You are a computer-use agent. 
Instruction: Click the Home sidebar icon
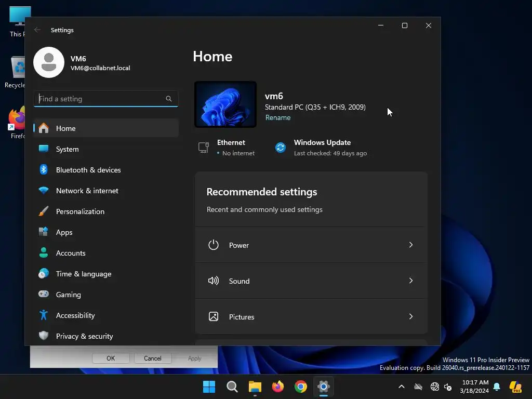(x=44, y=128)
